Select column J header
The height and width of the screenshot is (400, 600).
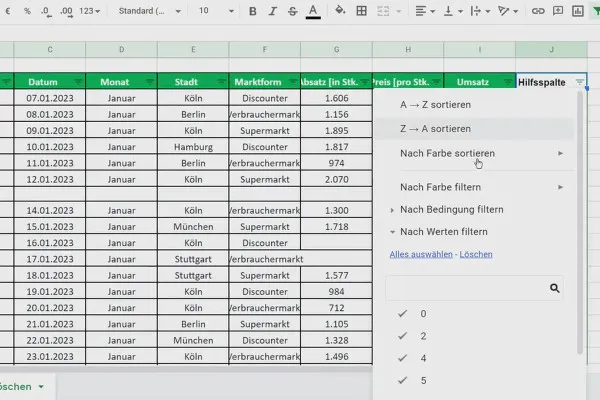(551, 50)
